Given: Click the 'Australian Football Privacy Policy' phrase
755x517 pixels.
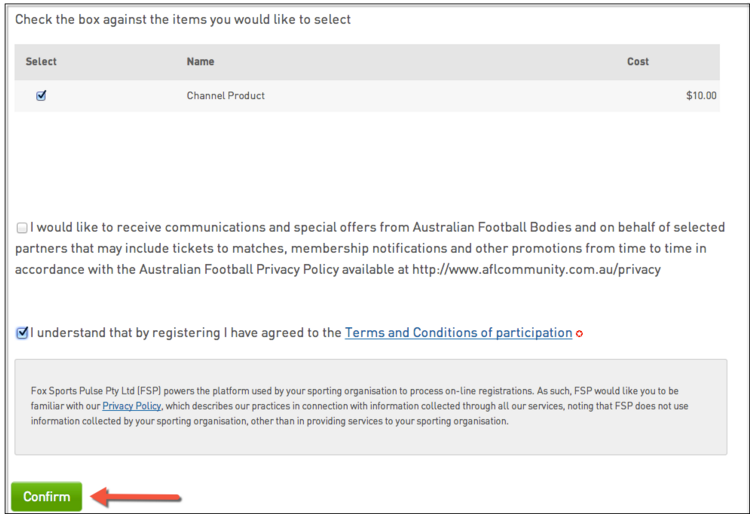Looking at the screenshot, I should click(239, 269).
